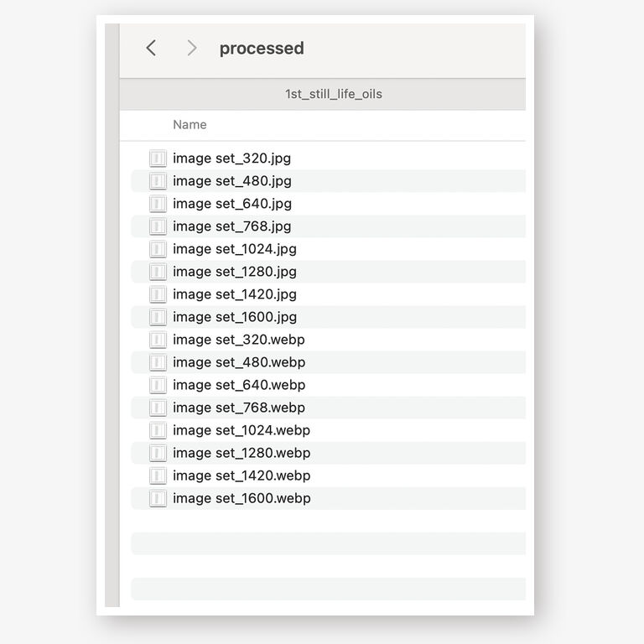Select file image set_480.webp
The width and height of the screenshot is (644, 644).
238,362
